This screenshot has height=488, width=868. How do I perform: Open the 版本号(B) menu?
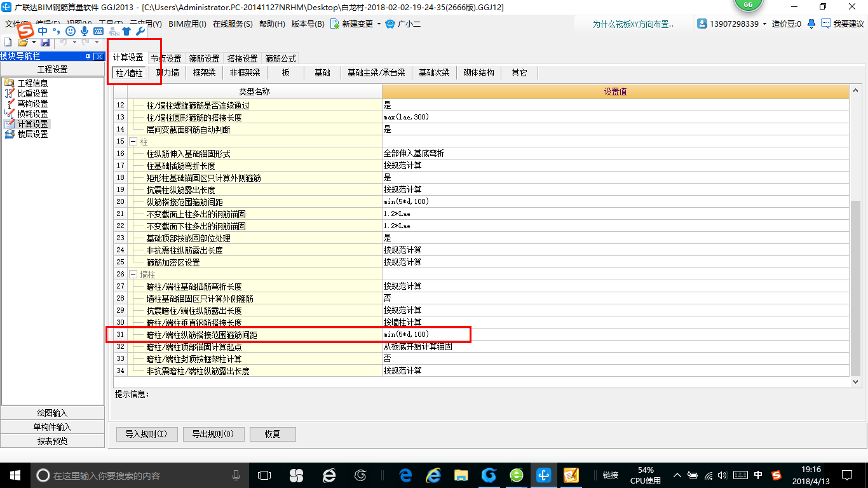[308, 24]
